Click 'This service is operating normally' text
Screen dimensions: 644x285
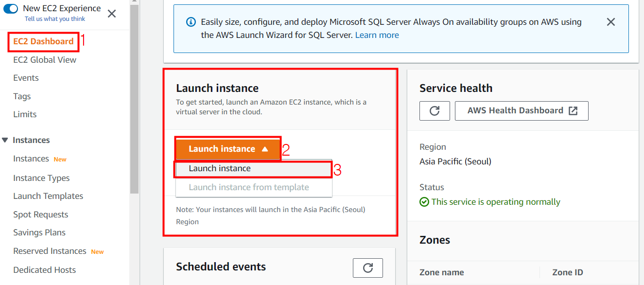pos(496,202)
